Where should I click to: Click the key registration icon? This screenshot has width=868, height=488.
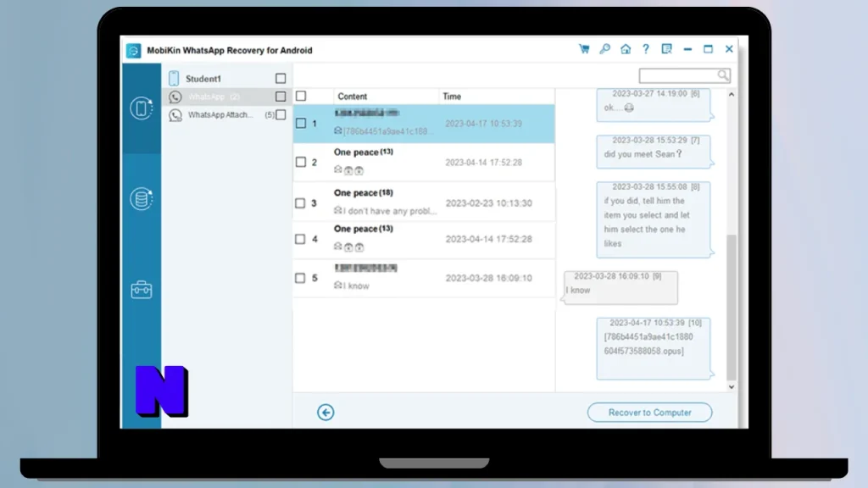[604, 49]
